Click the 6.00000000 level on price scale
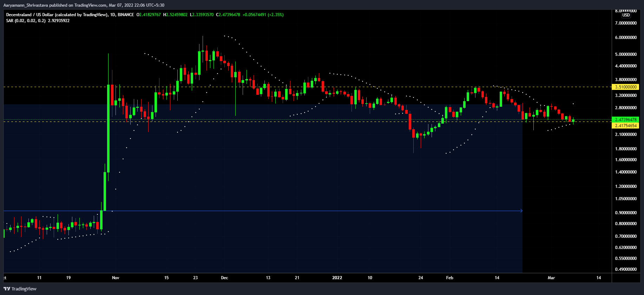644x295 pixels. click(x=625, y=38)
